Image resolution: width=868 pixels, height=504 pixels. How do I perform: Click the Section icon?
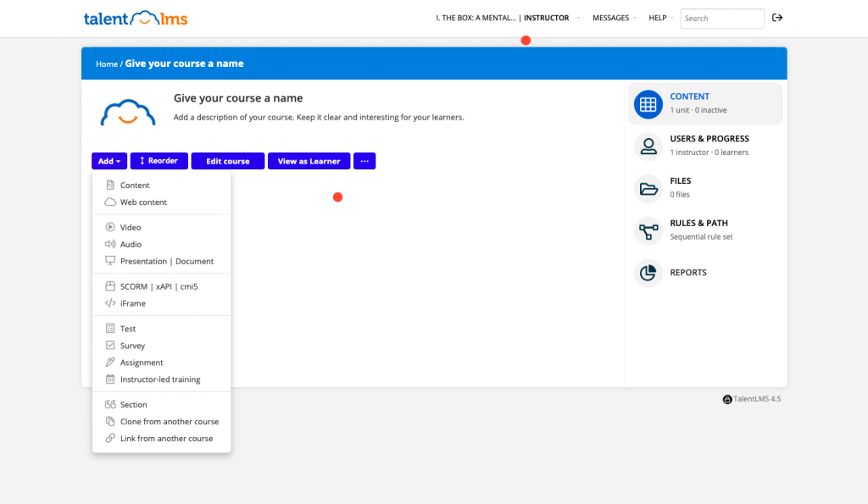(110, 404)
